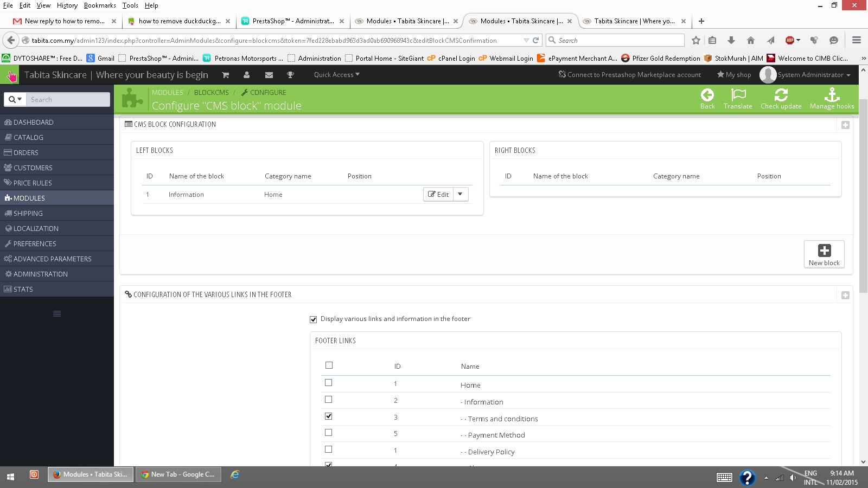Switch to Tabita Skincare Where you tab
Image resolution: width=868 pixels, height=488 pixels.
[634, 21]
